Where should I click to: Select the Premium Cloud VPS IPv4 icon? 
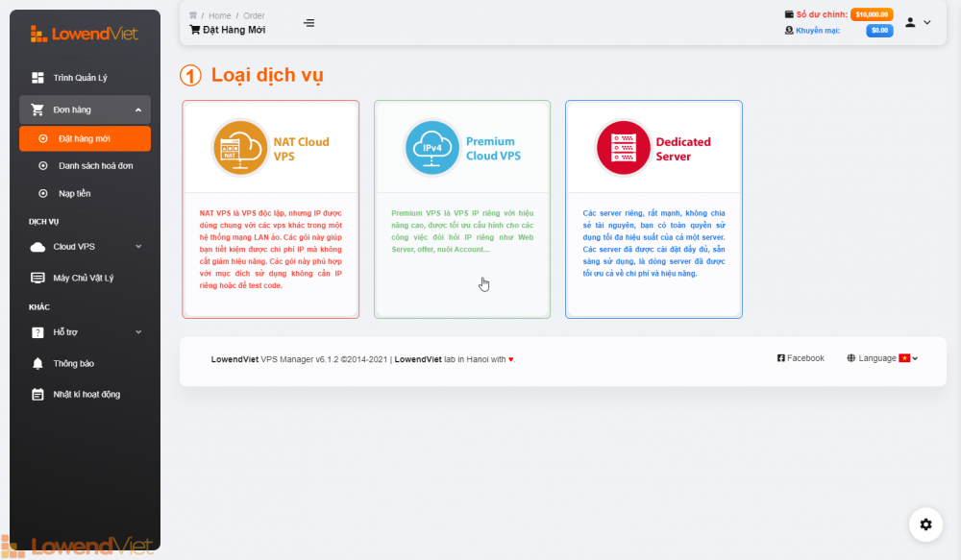432,148
